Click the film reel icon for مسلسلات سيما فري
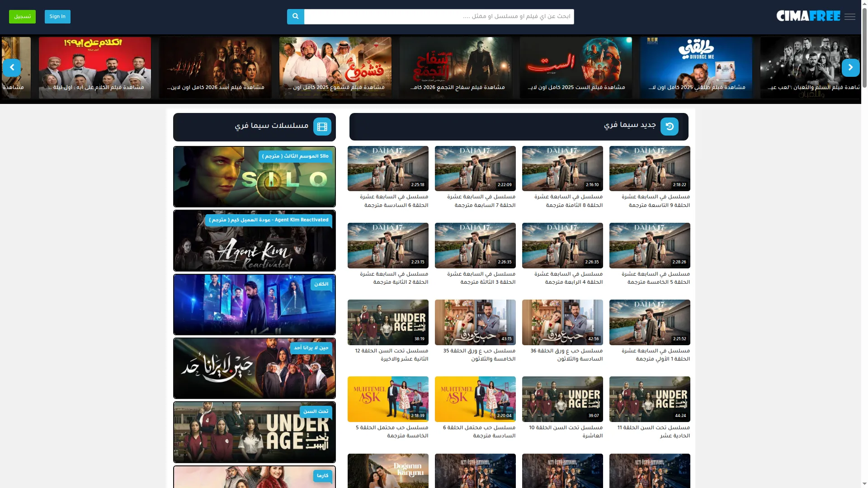The width and height of the screenshot is (868, 488). pyautogui.click(x=322, y=127)
